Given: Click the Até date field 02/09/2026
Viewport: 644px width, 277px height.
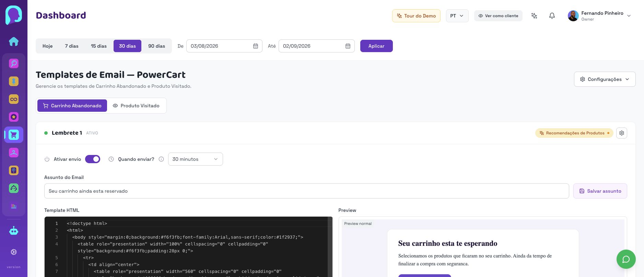Looking at the screenshot, I should tap(316, 46).
